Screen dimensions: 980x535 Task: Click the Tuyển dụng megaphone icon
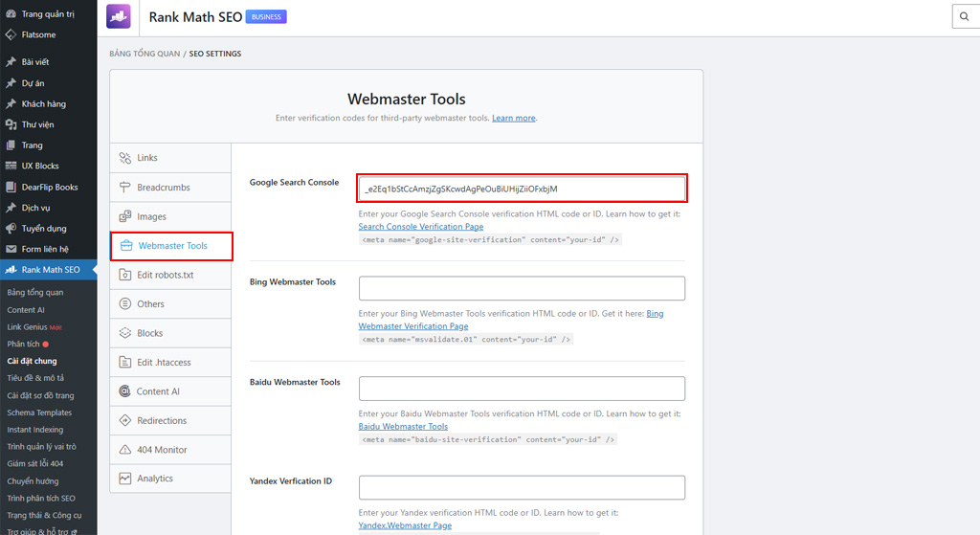(x=11, y=228)
